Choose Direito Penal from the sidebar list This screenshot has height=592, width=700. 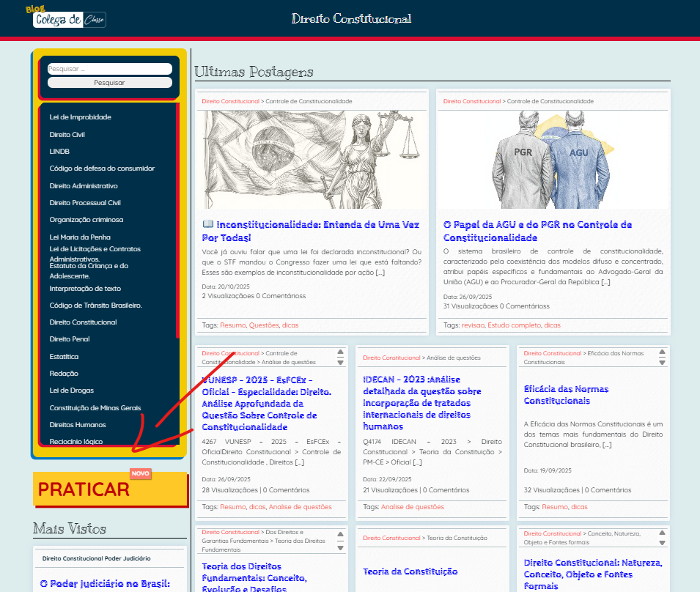70,339
